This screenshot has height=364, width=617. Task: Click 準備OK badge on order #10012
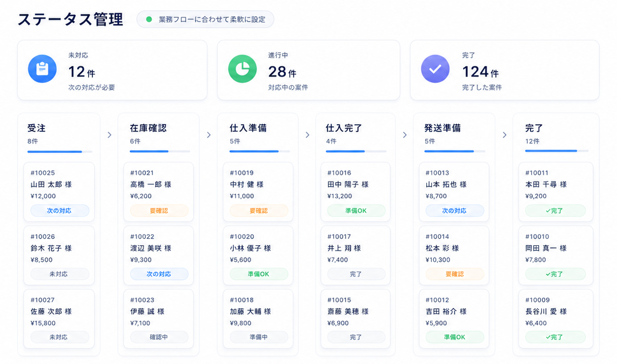coord(454,337)
